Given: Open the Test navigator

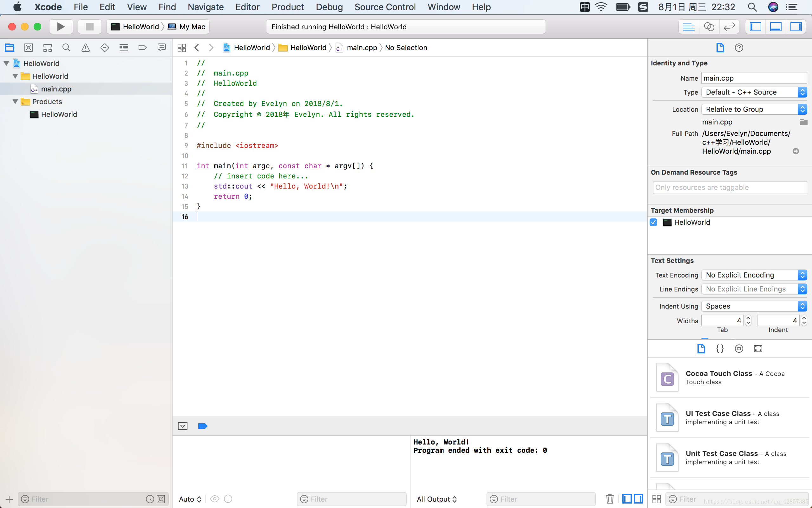Looking at the screenshot, I should [x=105, y=48].
